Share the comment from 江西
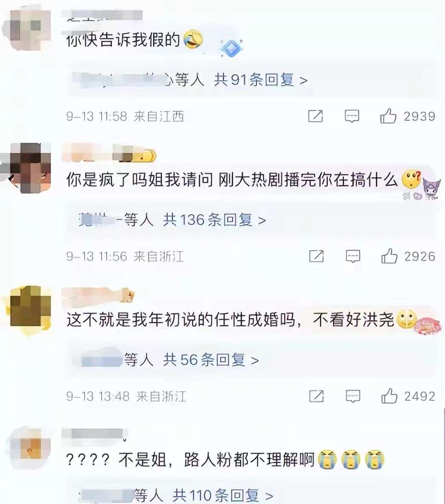Image resolution: width=445 pixels, height=504 pixels. tap(315, 116)
